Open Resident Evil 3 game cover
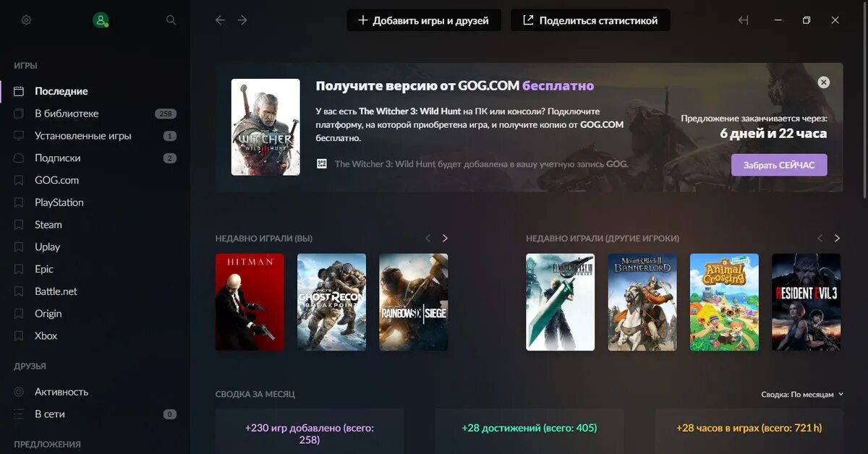 click(x=807, y=302)
